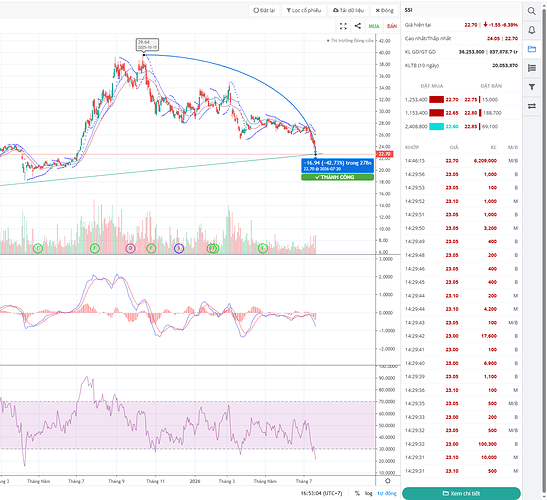Click the 39.64 peak price label
Image resolution: width=547 pixels, height=500 pixels.
click(147, 44)
